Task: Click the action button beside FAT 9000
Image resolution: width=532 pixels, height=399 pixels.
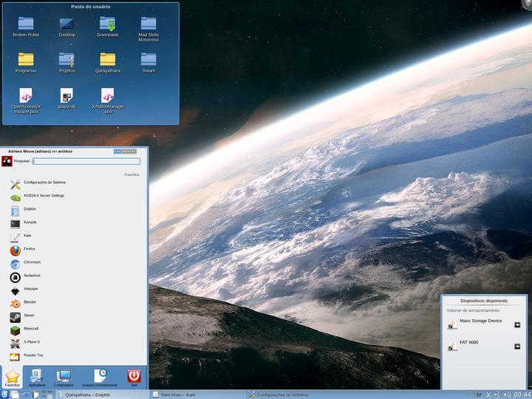Action: [x=517, y=347]
